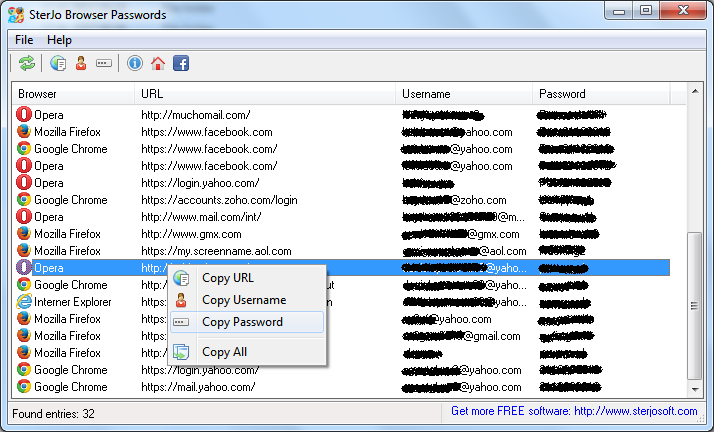Sort by the URL column header

[265, 94]
